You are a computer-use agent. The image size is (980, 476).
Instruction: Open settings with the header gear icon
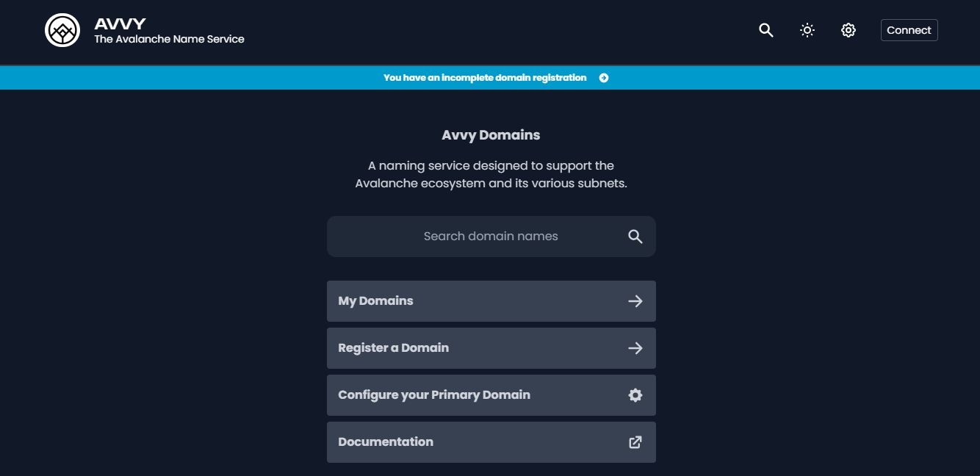[849, 30]
